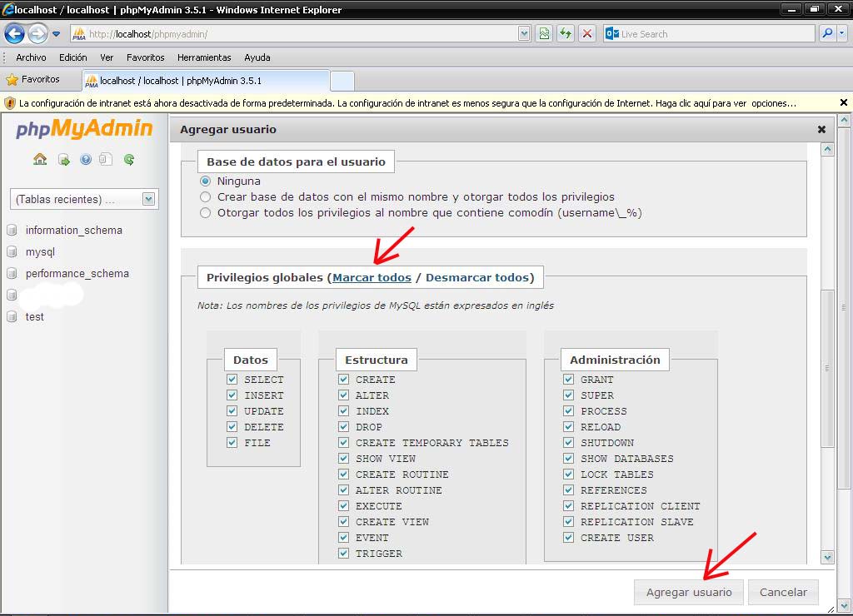
Task: Open the Herramientas menu
Action: click(204, 57)
